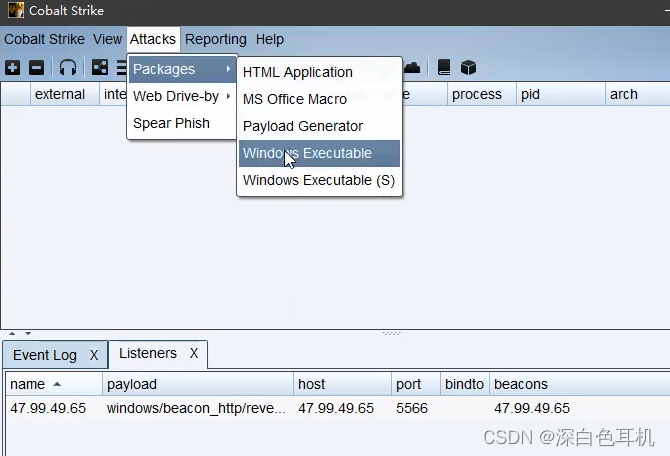
Task: Select Windows Executable (S) entry
Action: pyautogui.click(x=319, y=180)
